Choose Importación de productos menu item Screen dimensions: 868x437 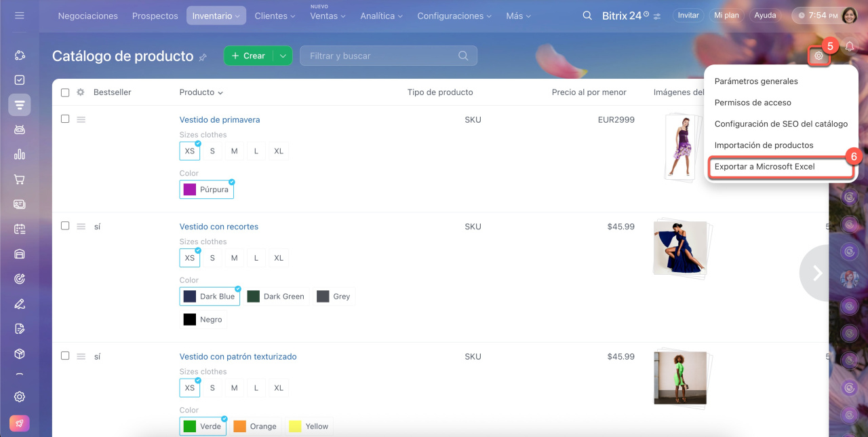(764, 145)
